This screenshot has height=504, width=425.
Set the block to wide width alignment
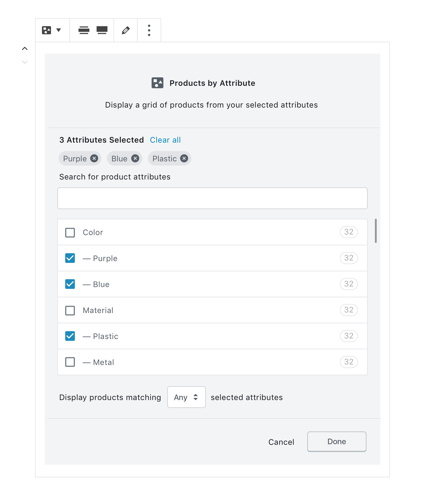point(84,30)
